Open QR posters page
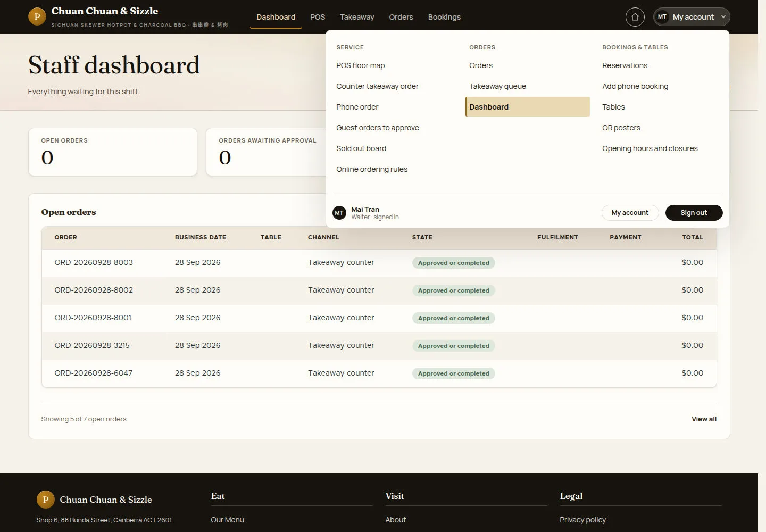The width and height of the screenshot is (766, 532). tap(621, 128)
